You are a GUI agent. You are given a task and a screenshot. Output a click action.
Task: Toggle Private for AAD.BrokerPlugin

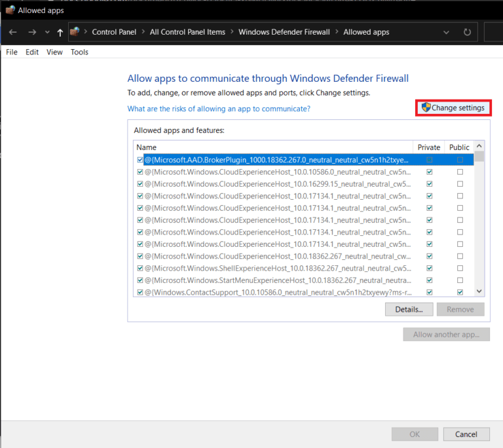click(x=430, y=160)
